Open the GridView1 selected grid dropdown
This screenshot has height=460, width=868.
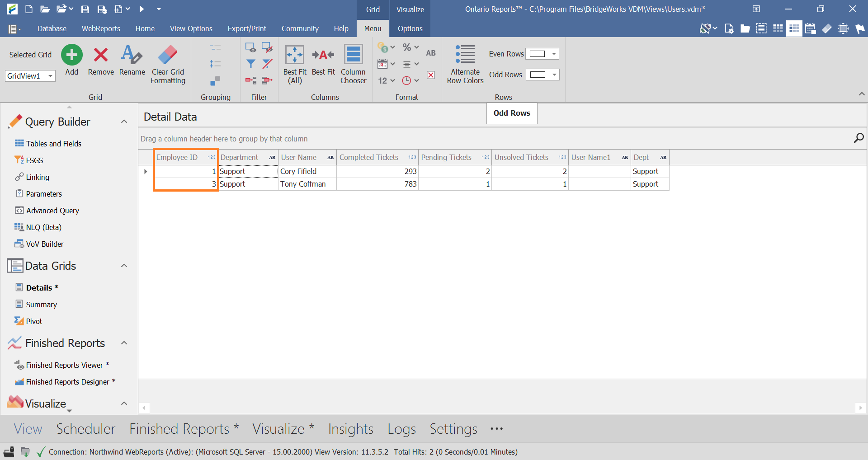50,76
